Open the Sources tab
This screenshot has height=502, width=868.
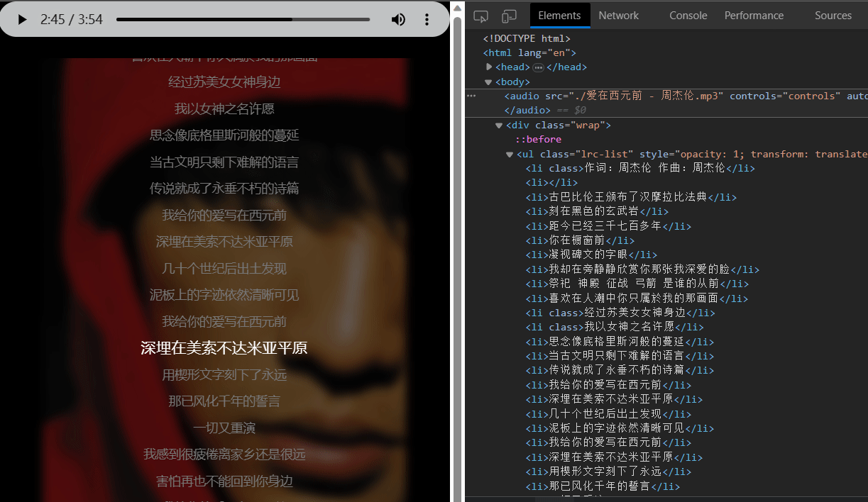833,16
